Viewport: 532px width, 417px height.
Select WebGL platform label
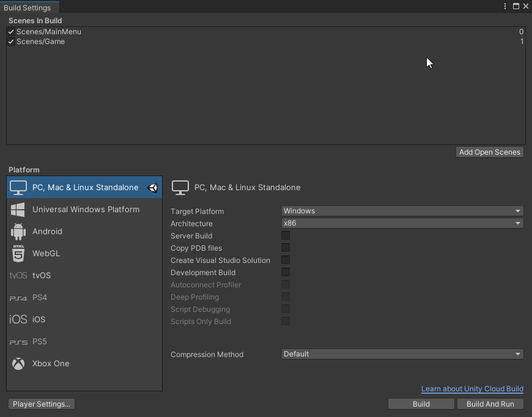tap(46, 254)
